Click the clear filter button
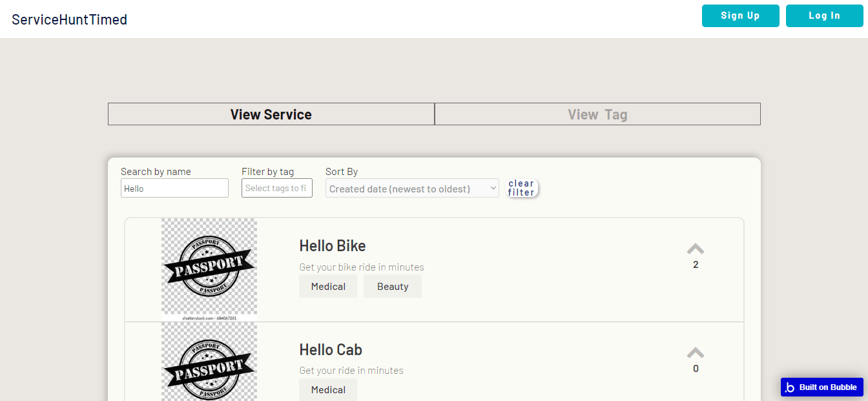Viewport: 868px width, 401px height. pyautogui.click(x=521, y=188)
